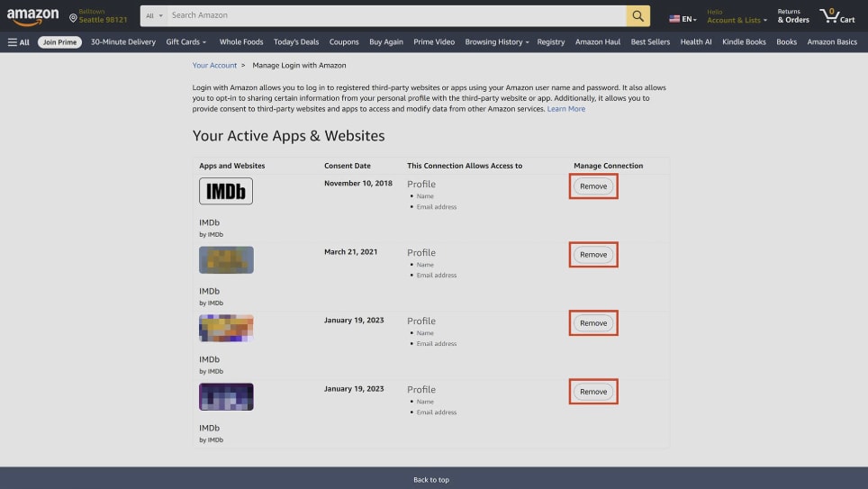Click the search magnifier button
Viewport: 868px width, 489px height.
click(x=637, y=16)
